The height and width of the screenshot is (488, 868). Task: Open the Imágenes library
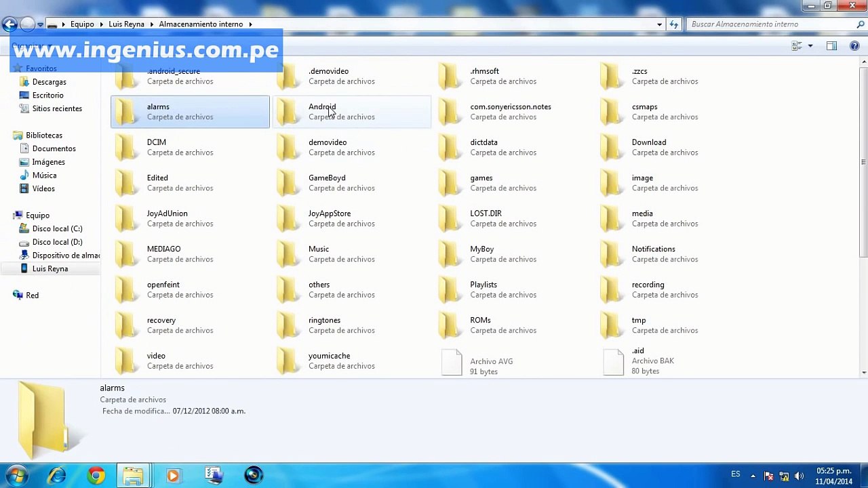[x=48, y=162]
